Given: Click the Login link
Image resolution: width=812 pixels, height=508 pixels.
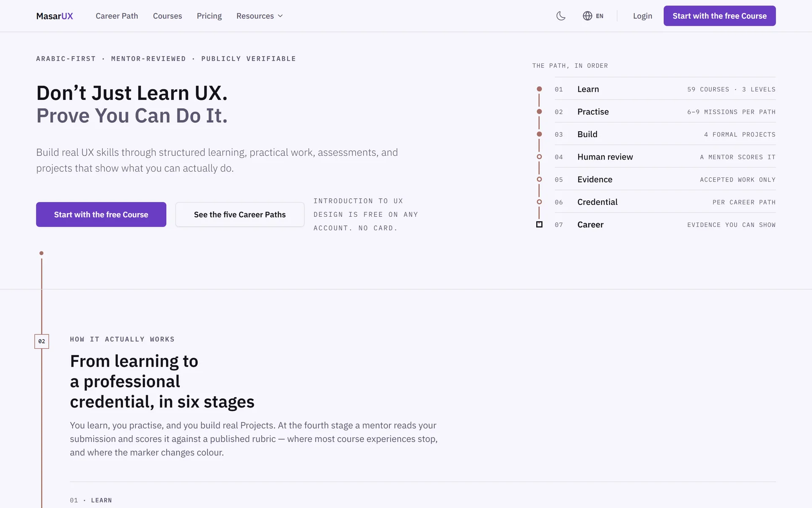Looking at the screenshot, I should tap(642, 16).
